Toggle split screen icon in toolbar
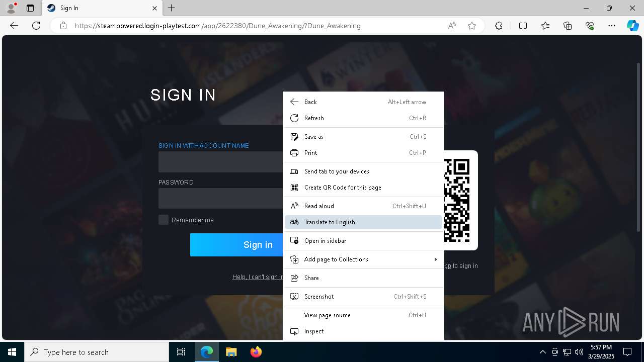The height and width of the screenshot is (362, 644). (x=523, y=26)
